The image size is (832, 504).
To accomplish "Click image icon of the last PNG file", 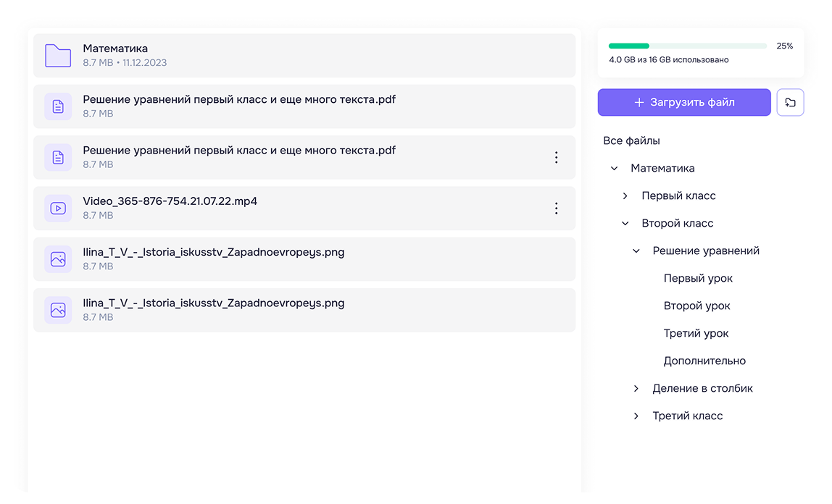I will 58,310.
